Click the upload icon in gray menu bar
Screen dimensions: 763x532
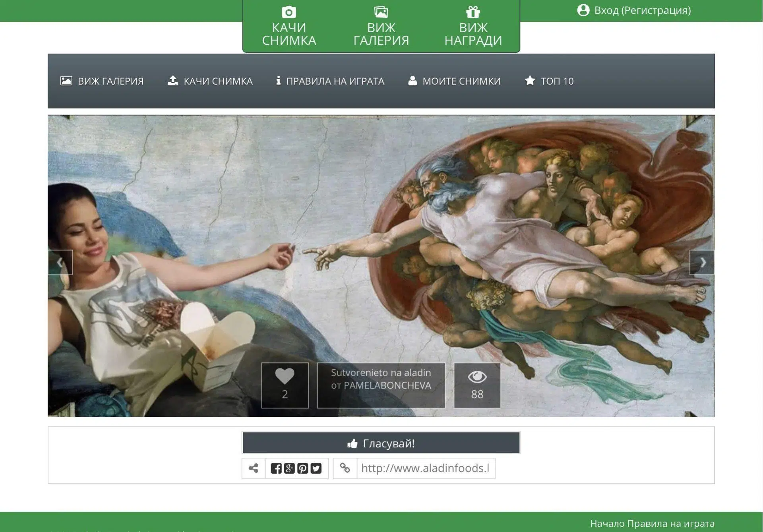click(x=173, y=81)
